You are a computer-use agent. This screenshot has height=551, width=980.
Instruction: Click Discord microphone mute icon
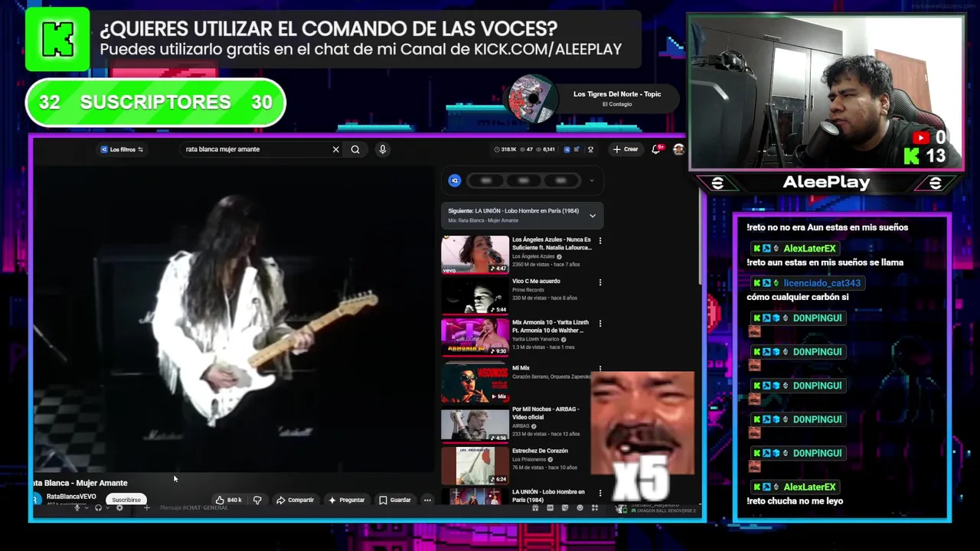click(77, 507)
